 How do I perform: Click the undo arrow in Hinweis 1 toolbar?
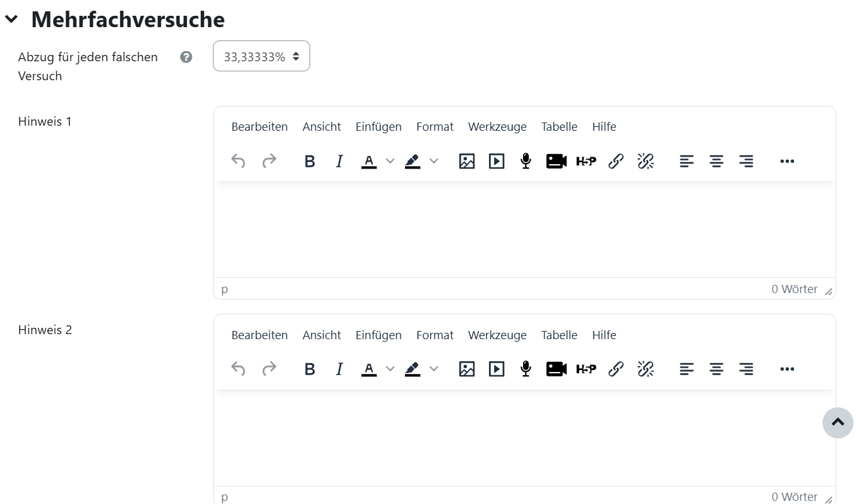coord(238,162)
